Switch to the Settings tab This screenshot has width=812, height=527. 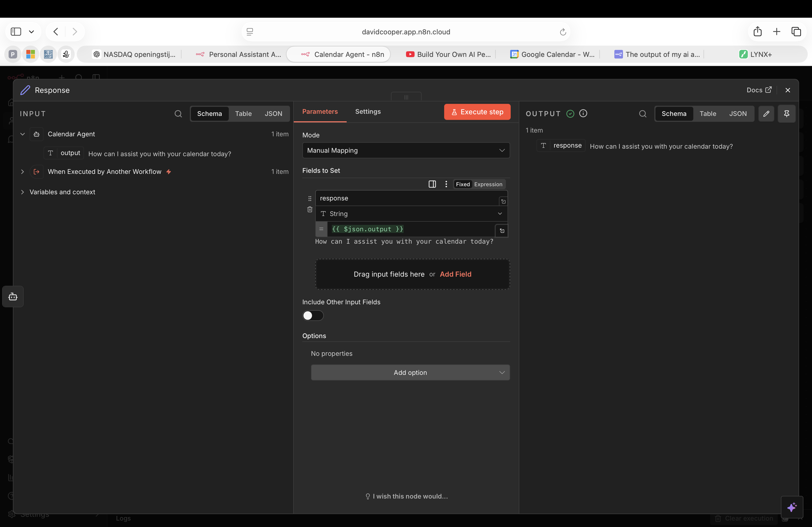coord(368,111)
